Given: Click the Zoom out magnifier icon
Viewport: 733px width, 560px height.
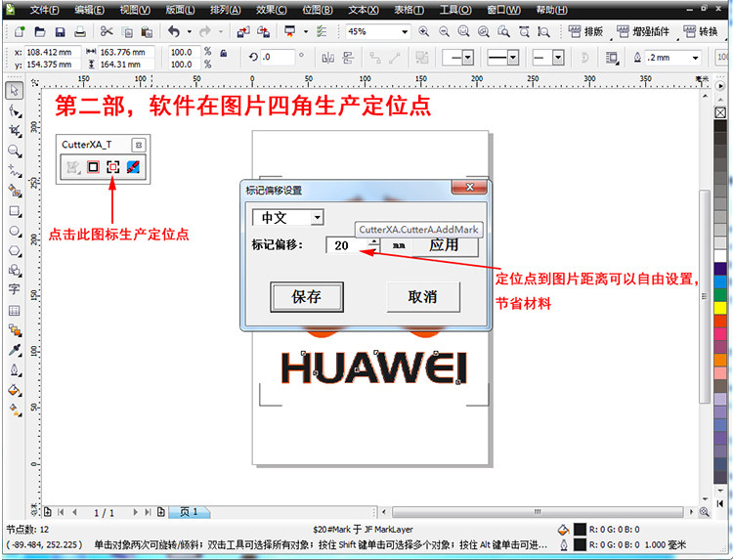Looking at the screenshot, I should tap(444, 31).
